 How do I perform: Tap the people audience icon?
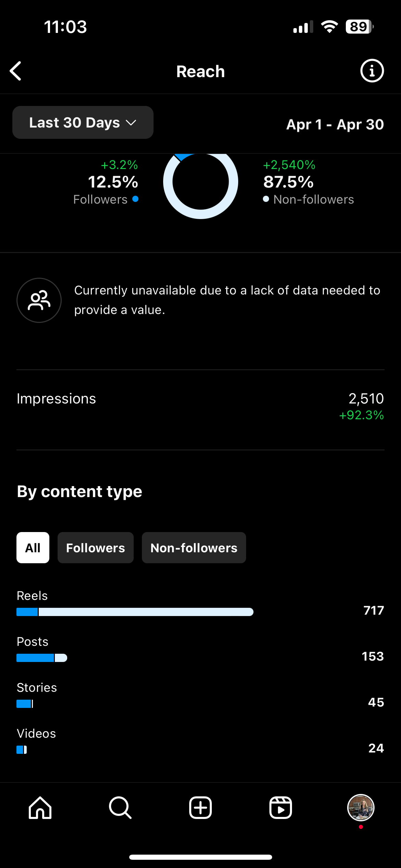39,300
